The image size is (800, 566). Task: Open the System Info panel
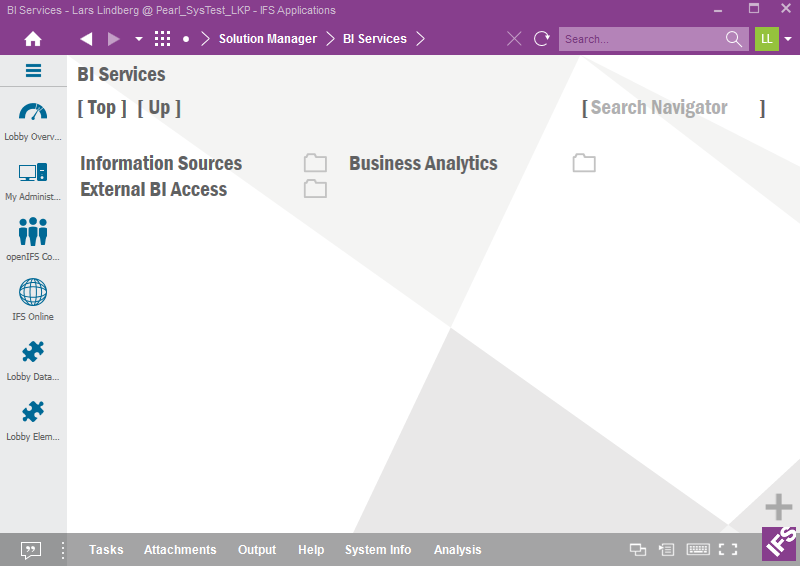point(378,550)
